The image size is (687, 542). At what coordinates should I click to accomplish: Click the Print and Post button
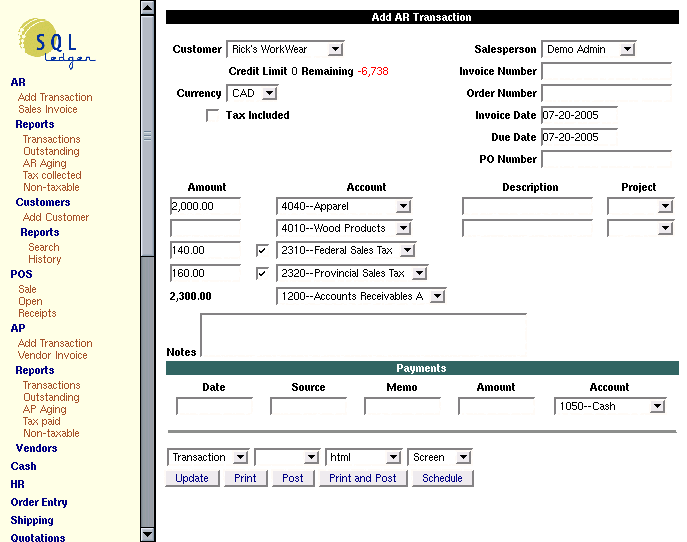(x=362, y=478)
